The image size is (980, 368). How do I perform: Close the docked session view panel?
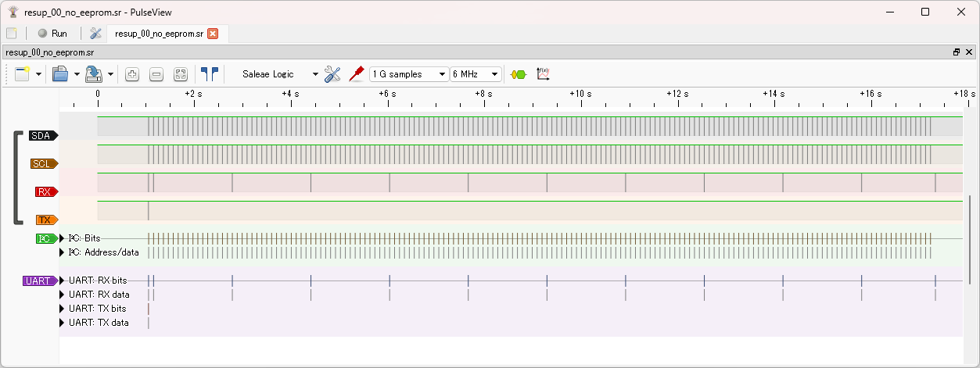[969, 52]
